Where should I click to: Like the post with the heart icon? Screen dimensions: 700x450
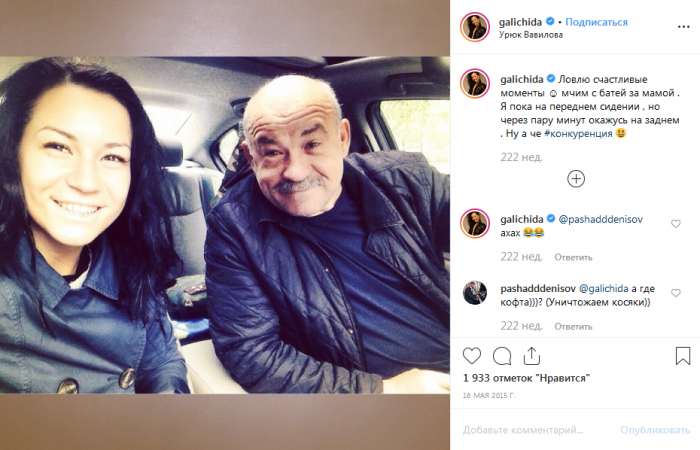[471, 356]
